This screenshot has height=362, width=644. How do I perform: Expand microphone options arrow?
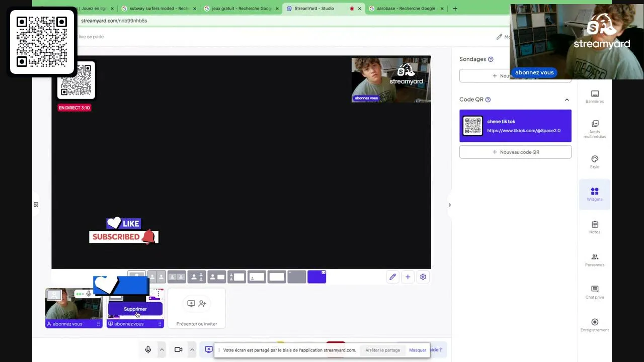tap(162, 350)
